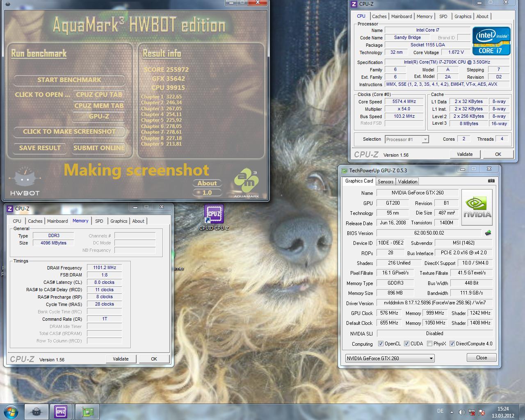
Task: Open the Windows Start orb
Action: [11, 411]
